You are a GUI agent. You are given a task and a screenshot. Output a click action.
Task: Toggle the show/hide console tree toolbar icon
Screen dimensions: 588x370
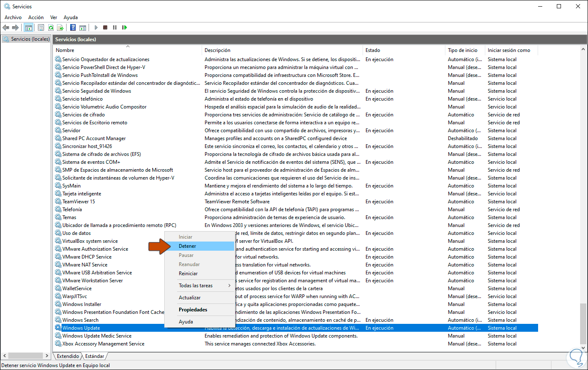click(28, 27)
